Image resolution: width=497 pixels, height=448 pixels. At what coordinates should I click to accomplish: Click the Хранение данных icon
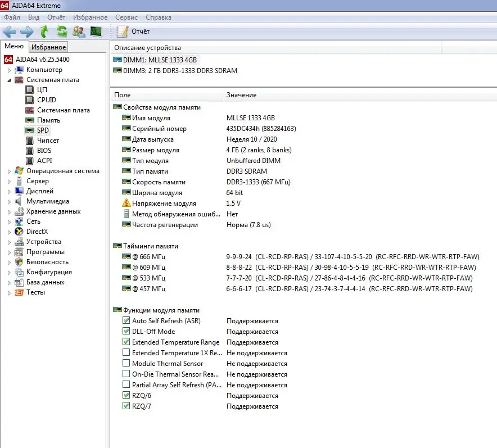pos(19,211)
